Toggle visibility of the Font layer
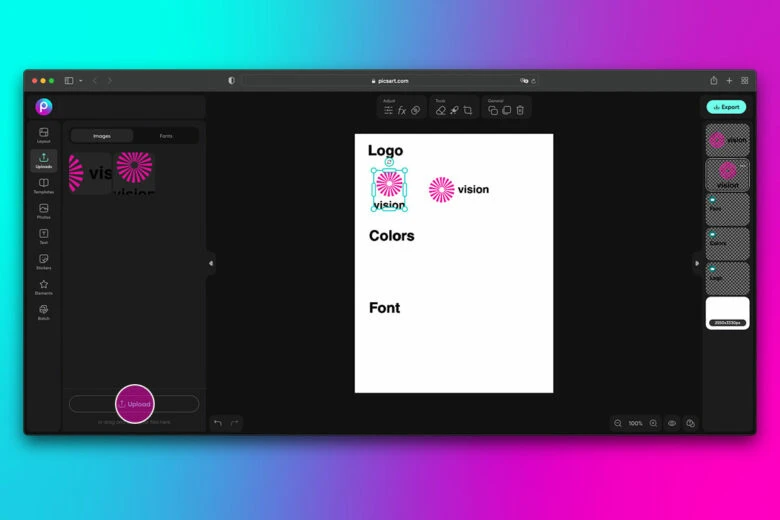Viewport: 780px width, 520px height. point(712,199)
